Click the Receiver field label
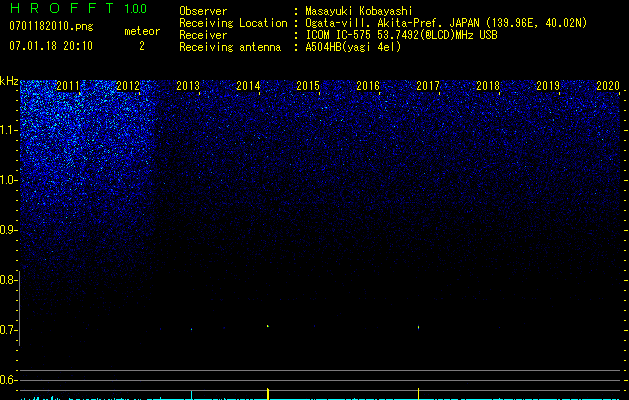629x400 pixels. (x=203, y=35)
